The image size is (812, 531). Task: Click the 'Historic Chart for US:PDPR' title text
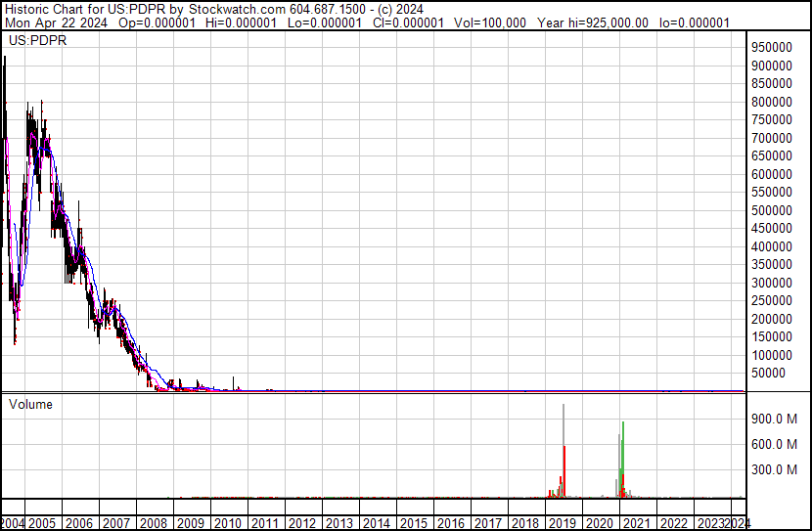(85, 10)
